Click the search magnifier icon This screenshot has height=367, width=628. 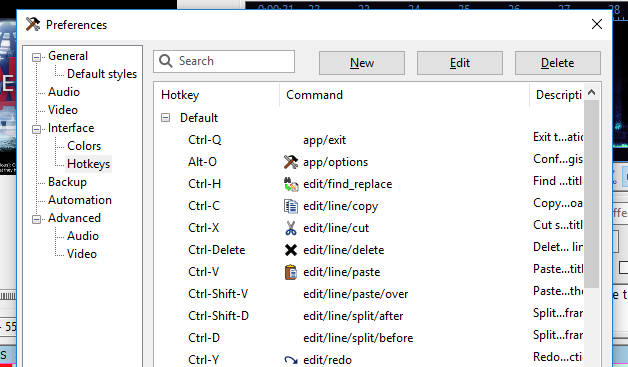(165, 61)
